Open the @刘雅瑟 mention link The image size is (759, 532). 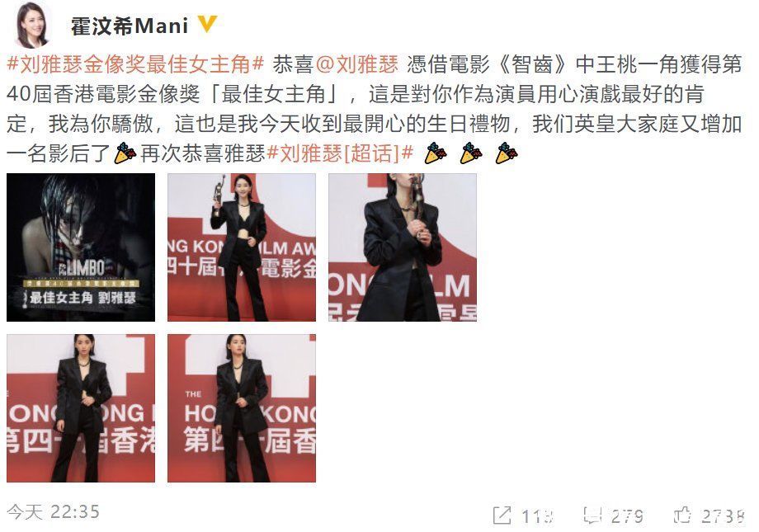click(356, 64)
